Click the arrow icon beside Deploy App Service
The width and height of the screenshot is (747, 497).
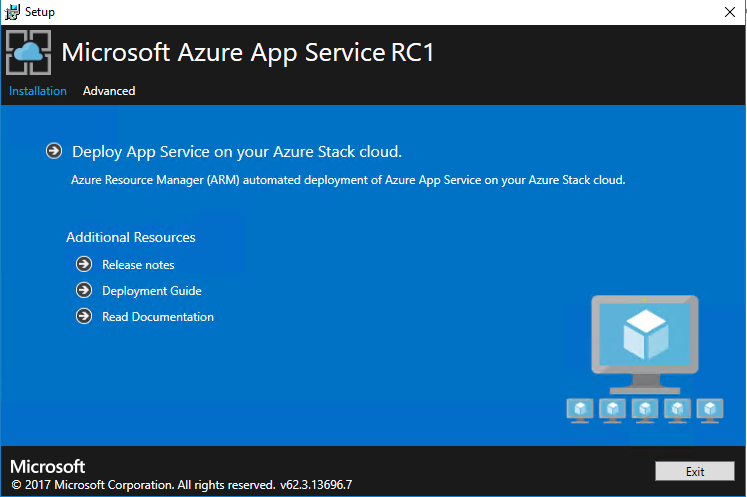point(54,151)
